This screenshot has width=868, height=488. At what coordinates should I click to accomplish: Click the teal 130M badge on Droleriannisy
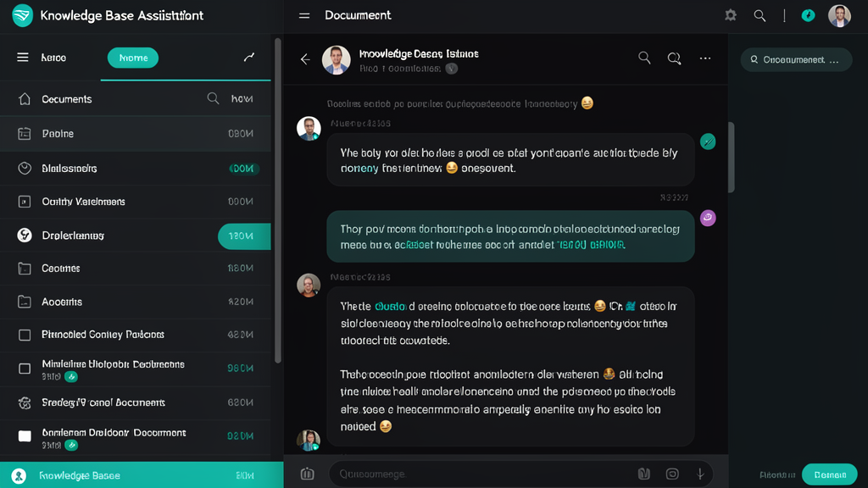point(244,236)
